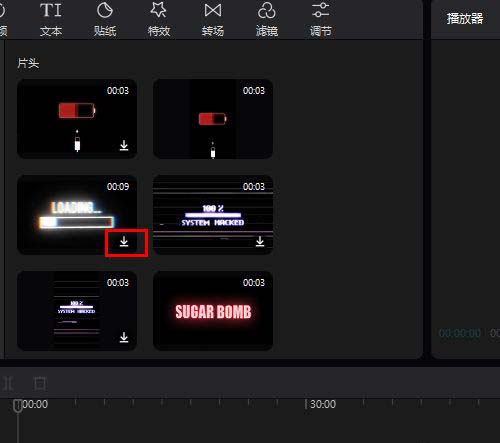Download the wide SYSTEM HACKED template

tap(260, 241)
